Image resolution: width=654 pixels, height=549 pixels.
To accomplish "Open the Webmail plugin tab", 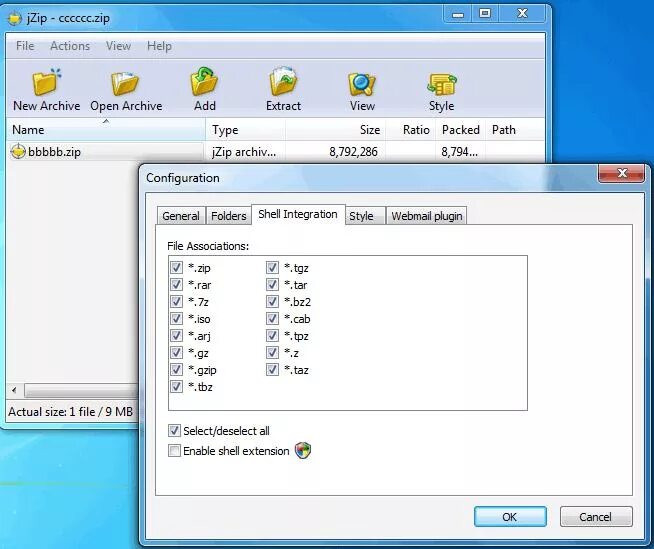I will pos(427,216).
